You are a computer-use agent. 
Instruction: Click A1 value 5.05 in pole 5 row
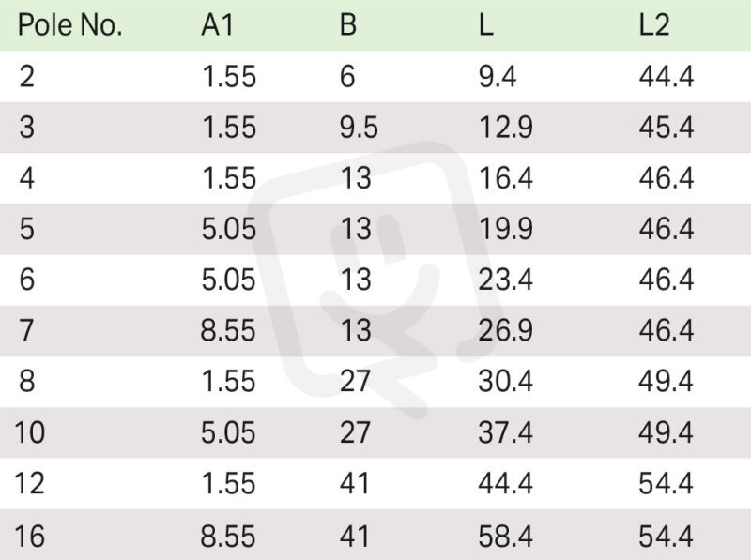(228, 229)
